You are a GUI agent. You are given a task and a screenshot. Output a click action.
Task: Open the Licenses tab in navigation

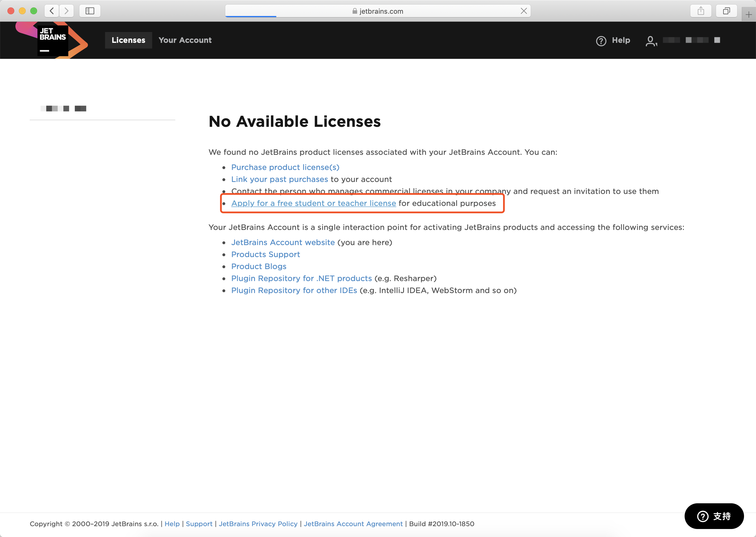pos(128,39)
